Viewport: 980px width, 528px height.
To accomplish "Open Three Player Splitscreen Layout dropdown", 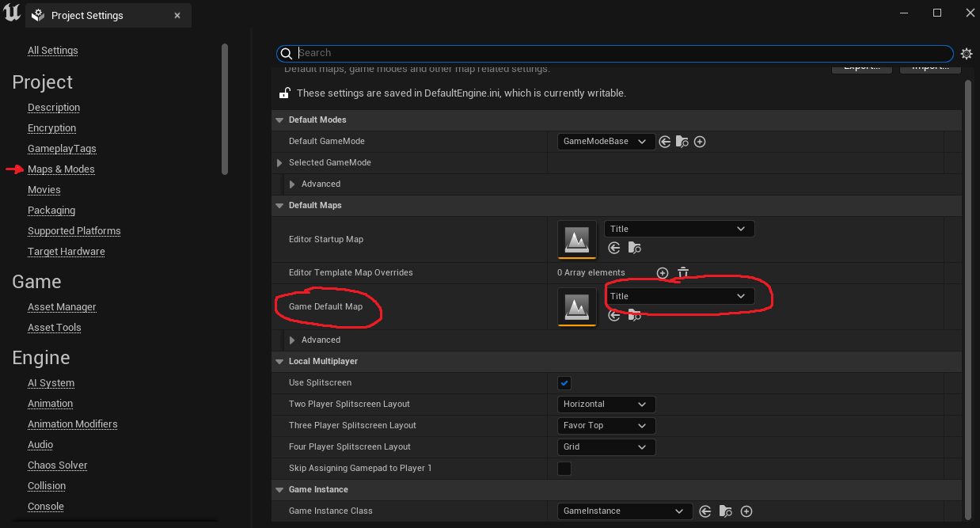I will tap(606, 425).
